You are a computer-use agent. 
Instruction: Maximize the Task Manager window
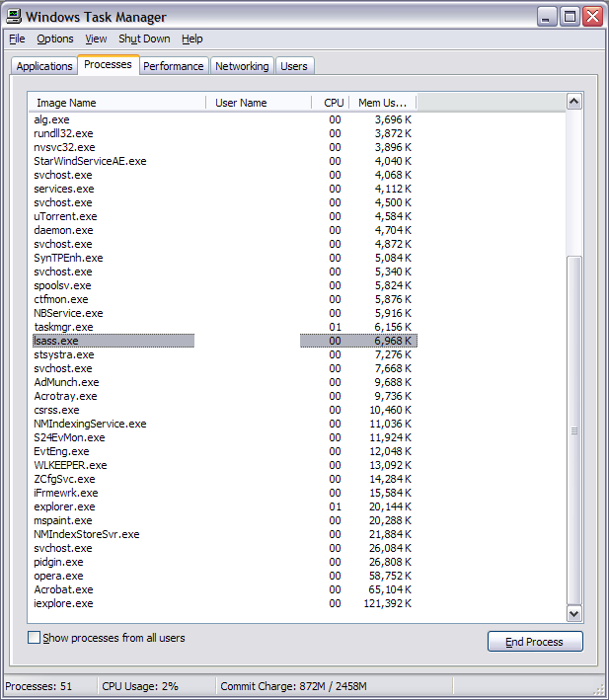pyautogui.click(x=570, y=17)
